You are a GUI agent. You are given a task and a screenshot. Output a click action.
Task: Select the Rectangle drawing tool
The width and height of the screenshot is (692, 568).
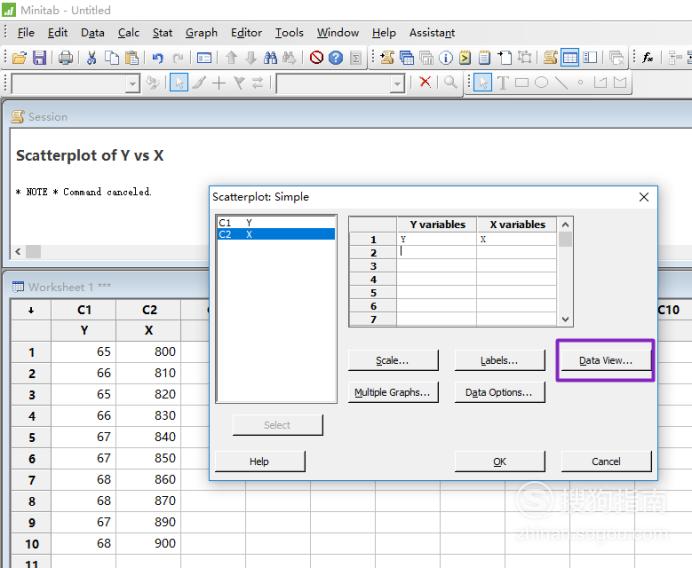[522, 83]
